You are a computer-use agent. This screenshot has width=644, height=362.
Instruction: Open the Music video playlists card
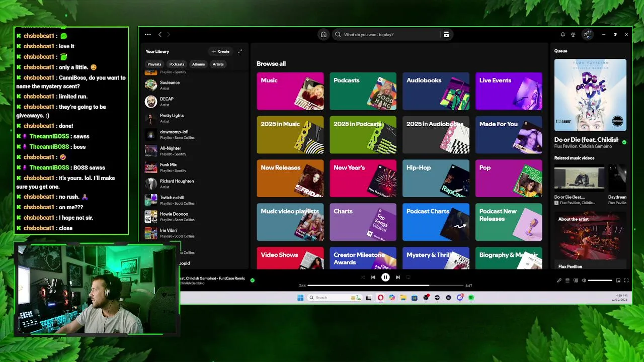[x=290, y=222]
